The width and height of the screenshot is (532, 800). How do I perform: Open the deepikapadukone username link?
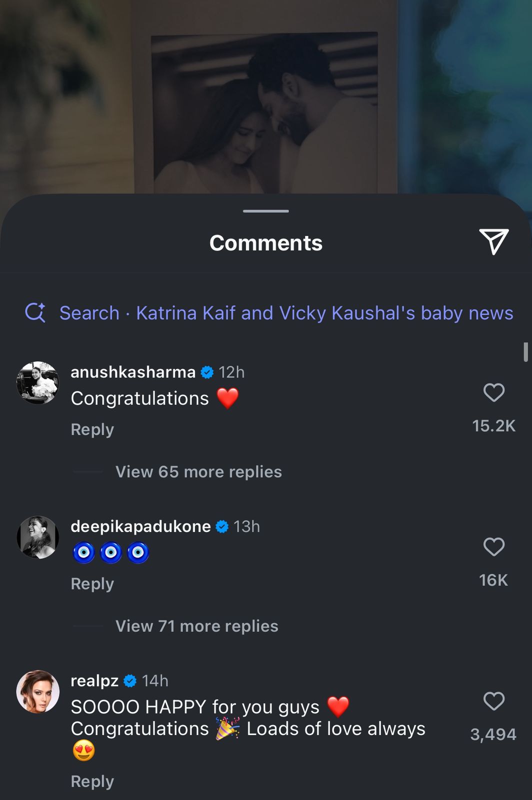[x=140, y=526]
